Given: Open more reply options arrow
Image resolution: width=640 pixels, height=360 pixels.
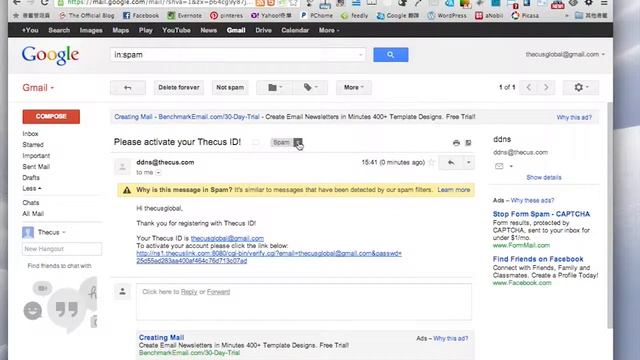Looking at the screenshot, I should 469,162.
